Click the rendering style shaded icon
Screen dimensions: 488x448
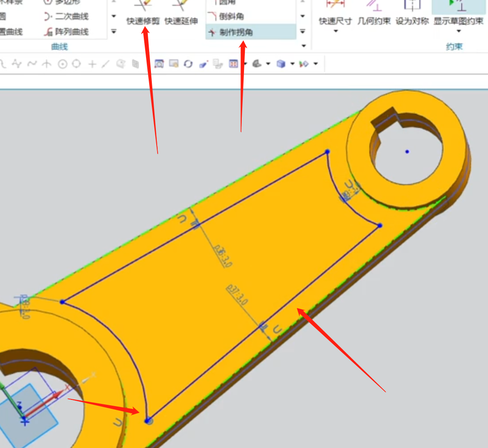(257, 64)
